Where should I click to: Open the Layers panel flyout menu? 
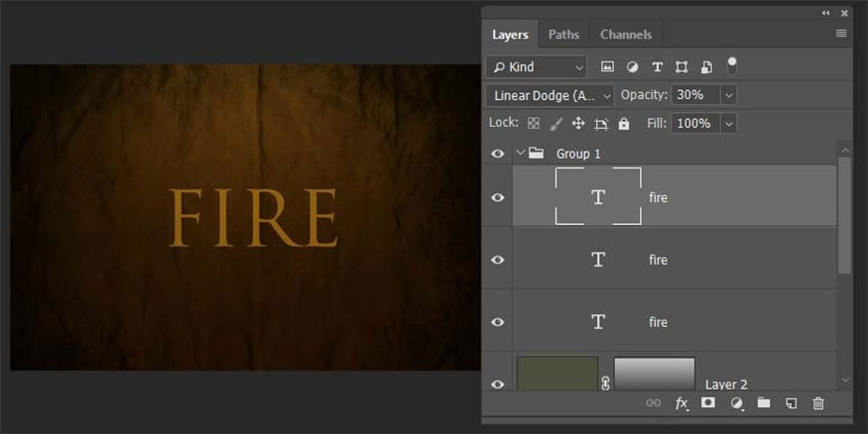pyautogui.click(x=841, y=34)
